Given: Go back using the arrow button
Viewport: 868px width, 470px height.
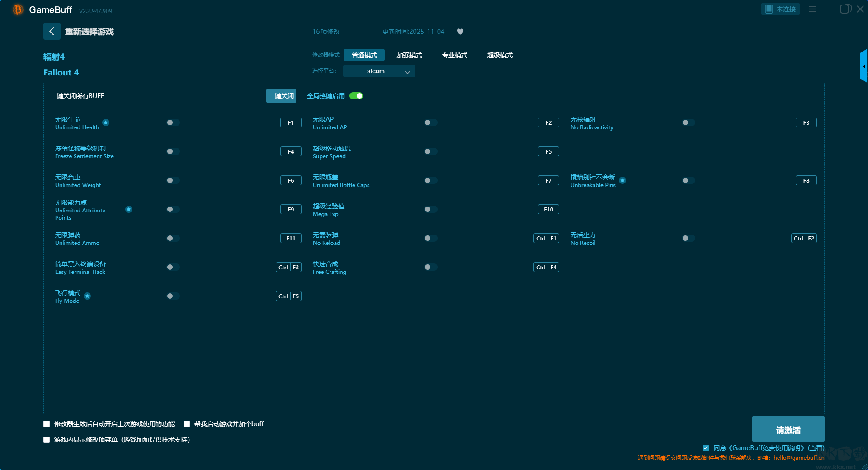Looking at the screenshot, I should [x=52, y=31].
